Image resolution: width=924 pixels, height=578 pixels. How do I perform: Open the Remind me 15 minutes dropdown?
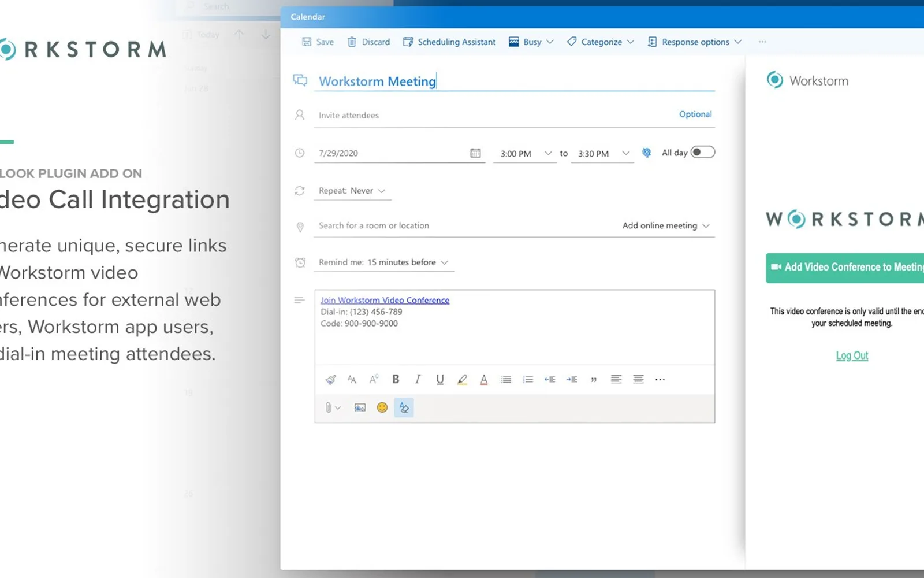point(384,262)
